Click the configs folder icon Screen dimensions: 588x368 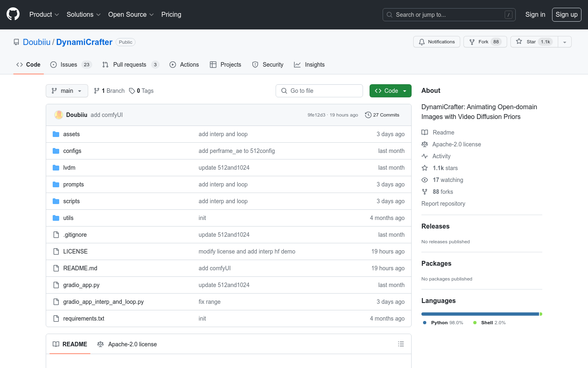(56, 151)
